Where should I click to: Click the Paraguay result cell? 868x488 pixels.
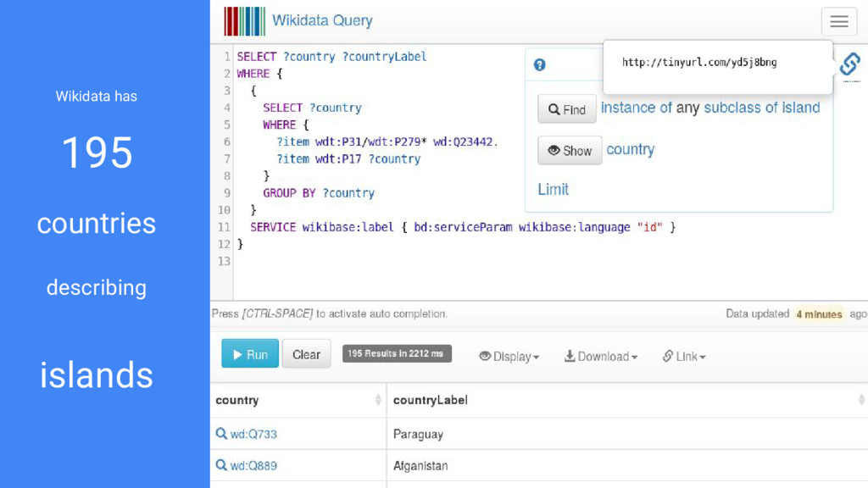point(626,435)
